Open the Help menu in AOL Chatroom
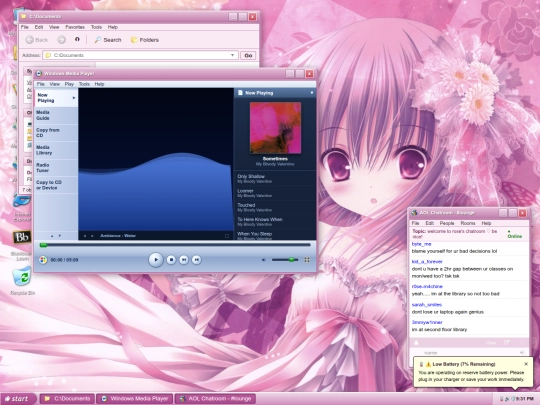 pos(486,223)
